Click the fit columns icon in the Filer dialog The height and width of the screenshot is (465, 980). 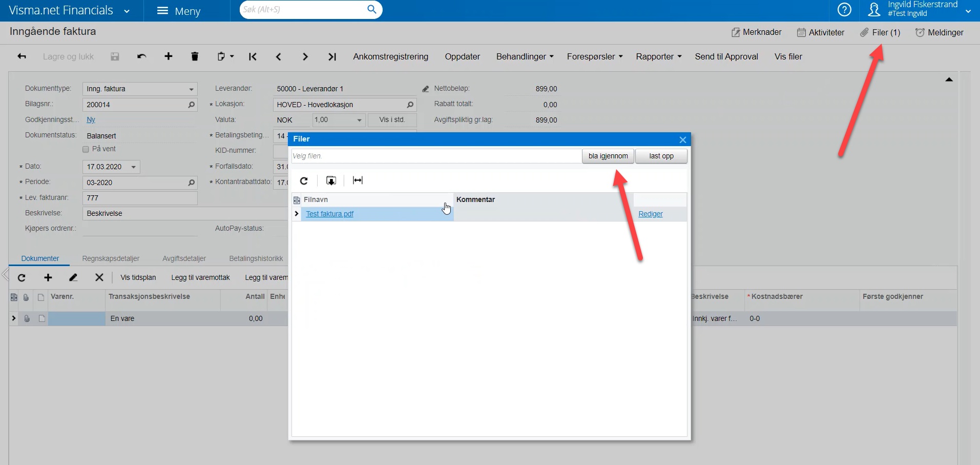(358, 180)
